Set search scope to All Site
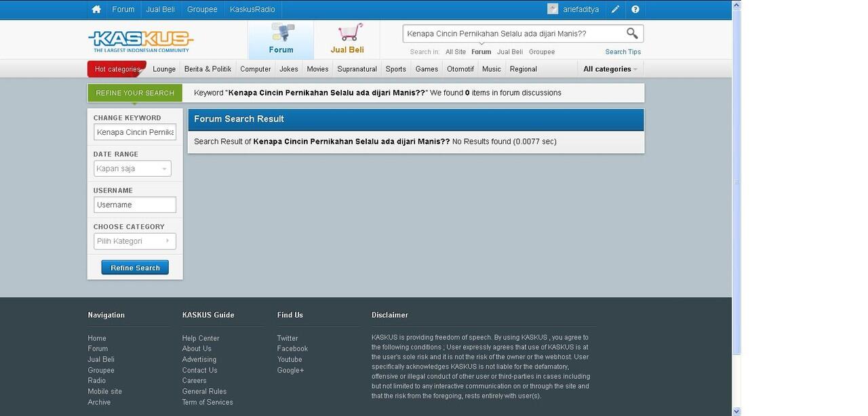Screen dimensions: 868x416 click(456, 51)
